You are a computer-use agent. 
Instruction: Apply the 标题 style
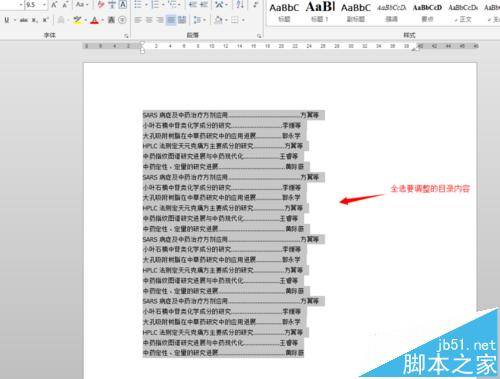(284, 12)
